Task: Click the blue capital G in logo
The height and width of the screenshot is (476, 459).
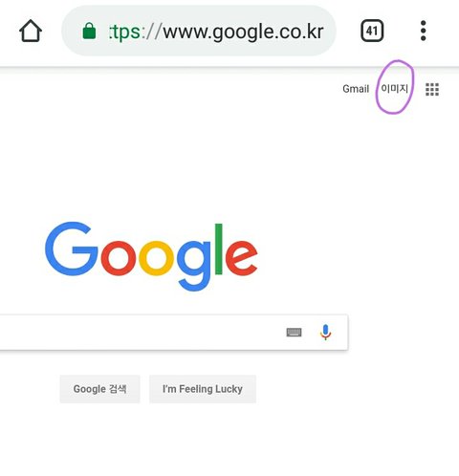Action: [x=72, y=249]
